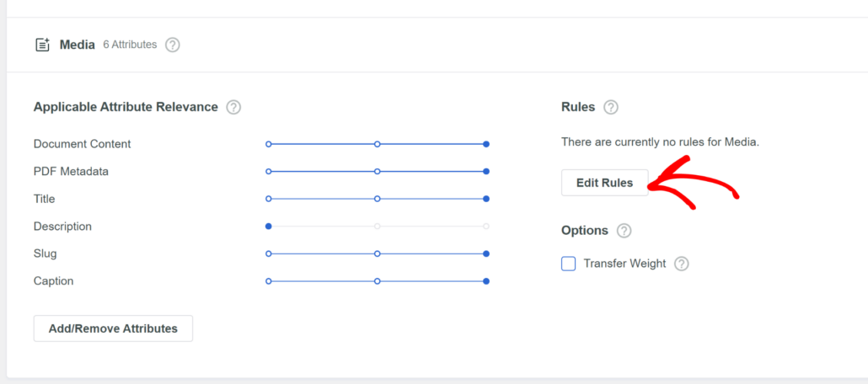
Task: Click the help icon next to Rules
Action: pyautogui.click(x=611, y=108)
